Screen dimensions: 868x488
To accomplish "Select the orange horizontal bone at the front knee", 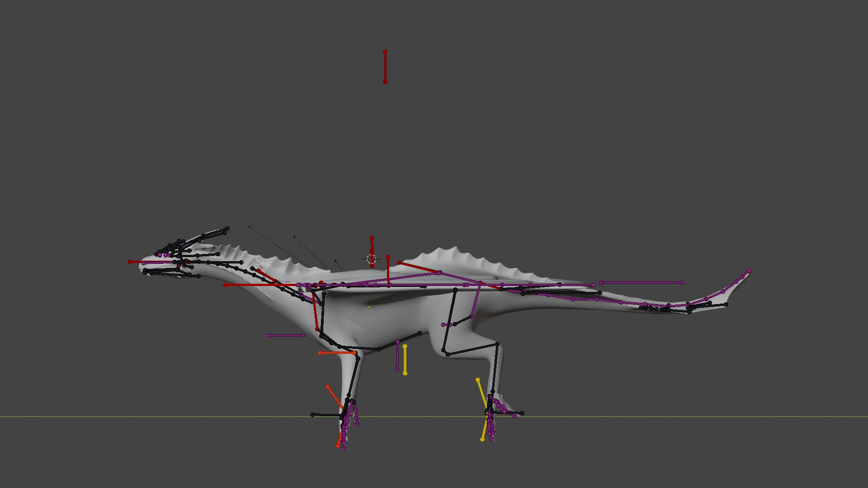I will (x=337, y=353).
